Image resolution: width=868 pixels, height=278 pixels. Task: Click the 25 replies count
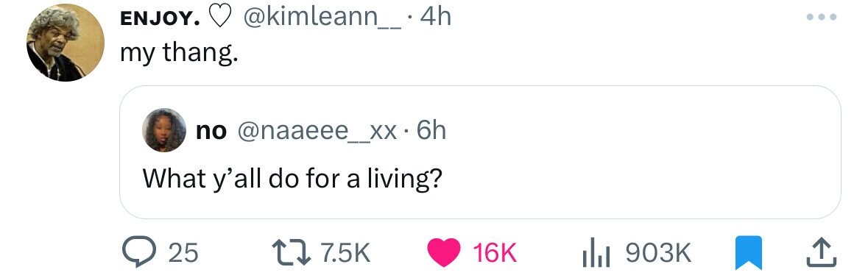183,253
